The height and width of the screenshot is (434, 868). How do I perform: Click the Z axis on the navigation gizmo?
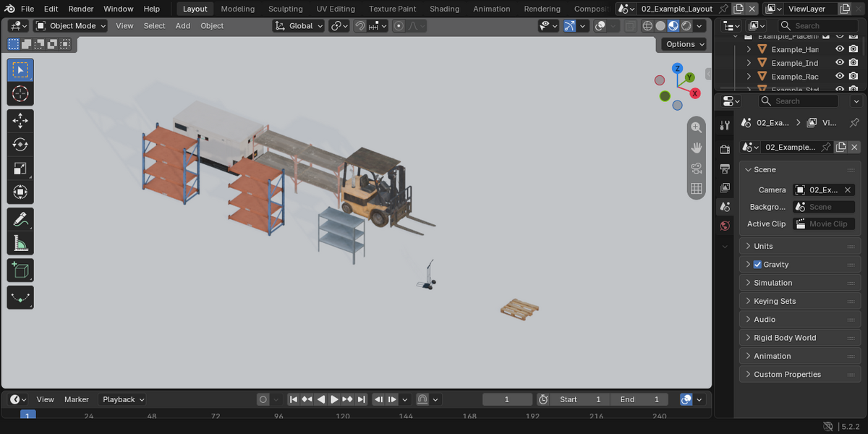click(678, 69)
